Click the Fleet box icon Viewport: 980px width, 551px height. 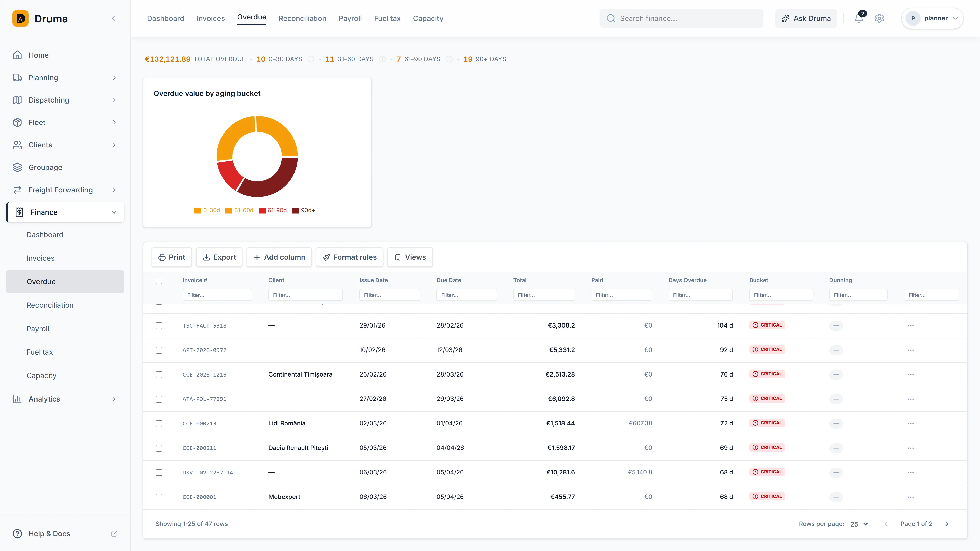click(x=17, y=122)
